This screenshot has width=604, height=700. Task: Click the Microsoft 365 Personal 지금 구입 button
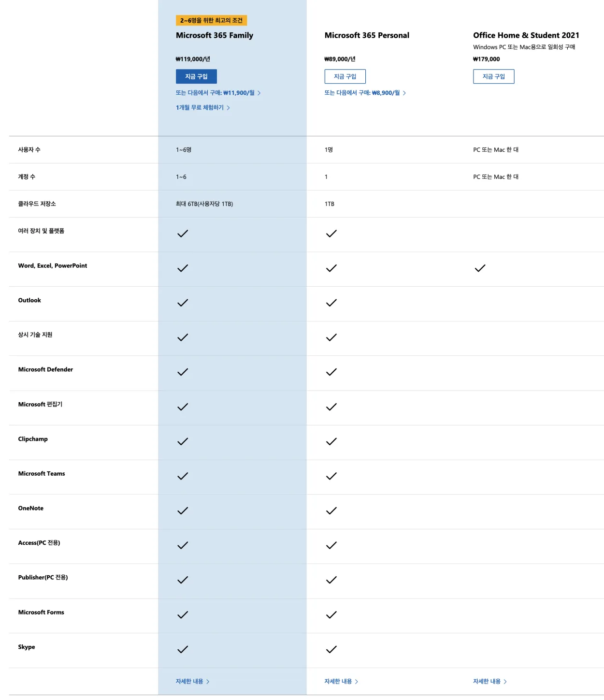coord(345,76)
